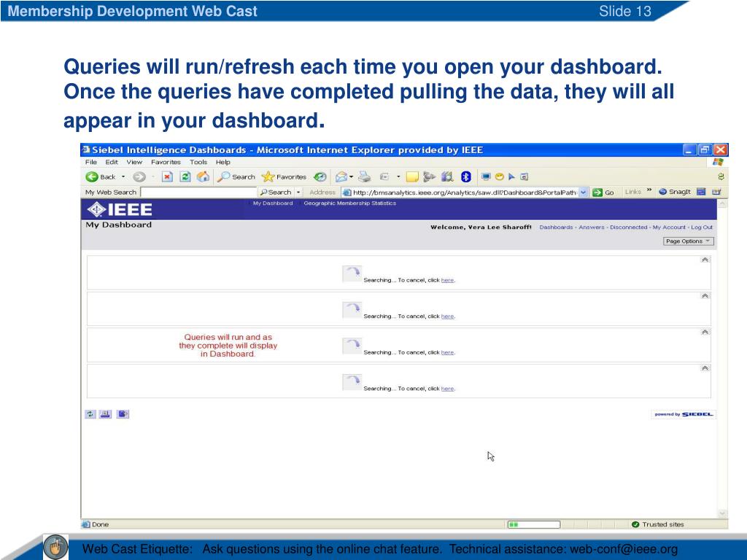The height and width of the screenshot is (560, 747).
Task: Click the blue play arrow toolbar icon
Action: click(511, 177)
